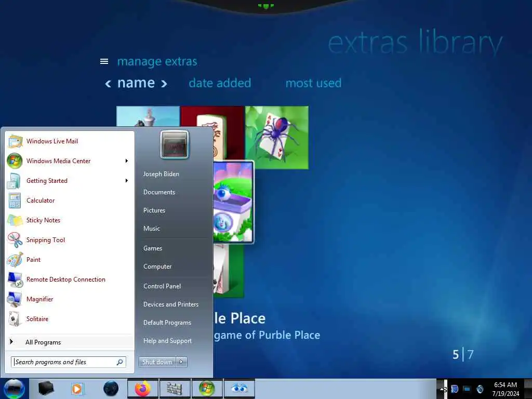This screenshot has height=399, width=532.
Task: Click right chevron beside name
Action: pos(164,84)
